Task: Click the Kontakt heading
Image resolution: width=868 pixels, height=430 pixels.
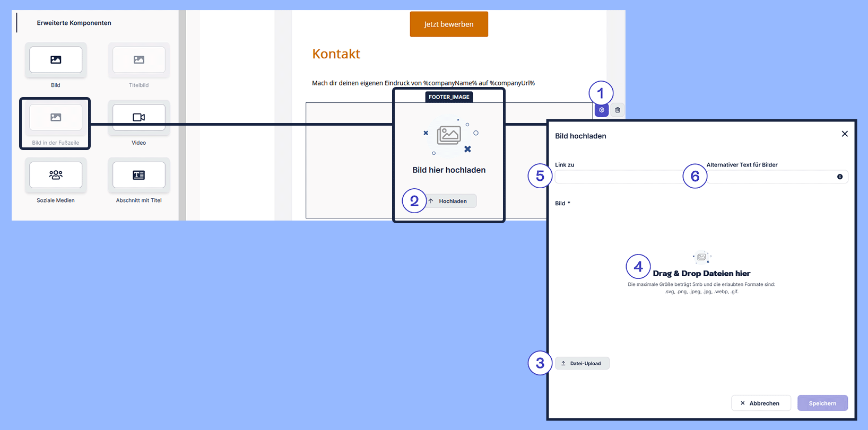Action: pyautogui.click(x=336, y=54)
